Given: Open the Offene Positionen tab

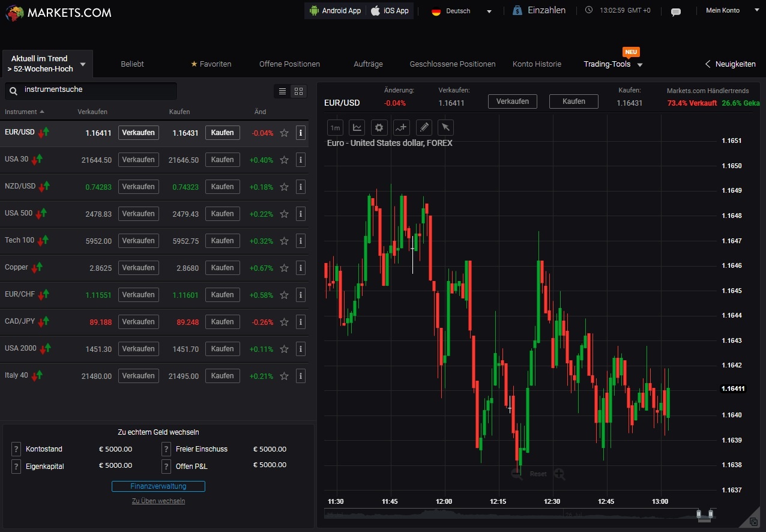Looking at the screenshot, I should (x=289, y=64).
